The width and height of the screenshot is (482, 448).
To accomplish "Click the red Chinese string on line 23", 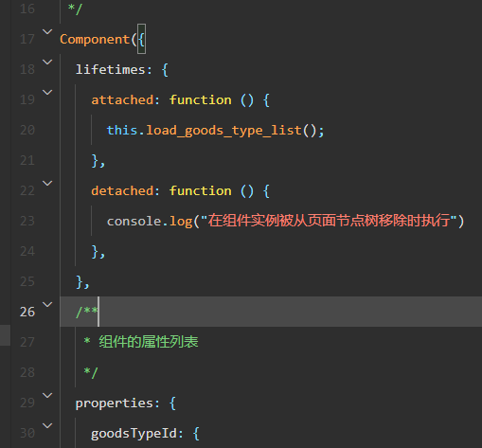I will (329, 221).
